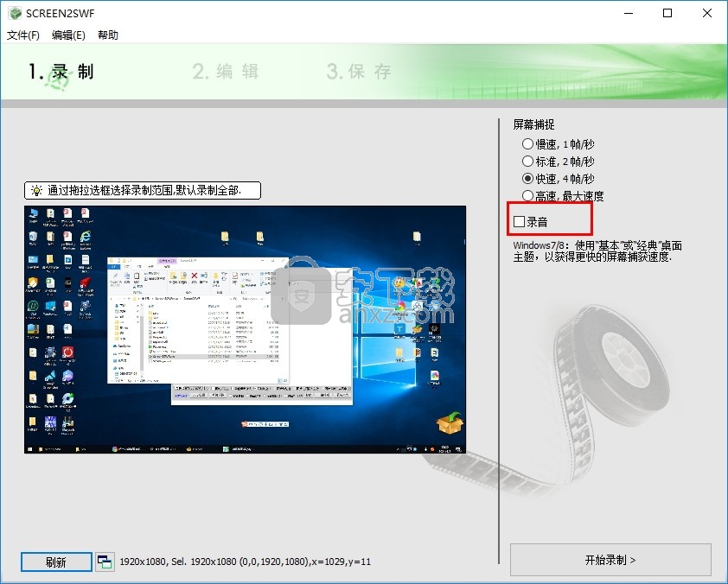Click the 屏幕捕捉 section label

click(533, 124)
